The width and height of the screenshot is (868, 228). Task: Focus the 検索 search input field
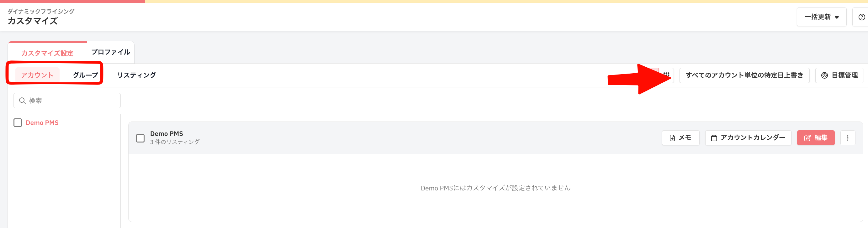(x=67, y=101)
